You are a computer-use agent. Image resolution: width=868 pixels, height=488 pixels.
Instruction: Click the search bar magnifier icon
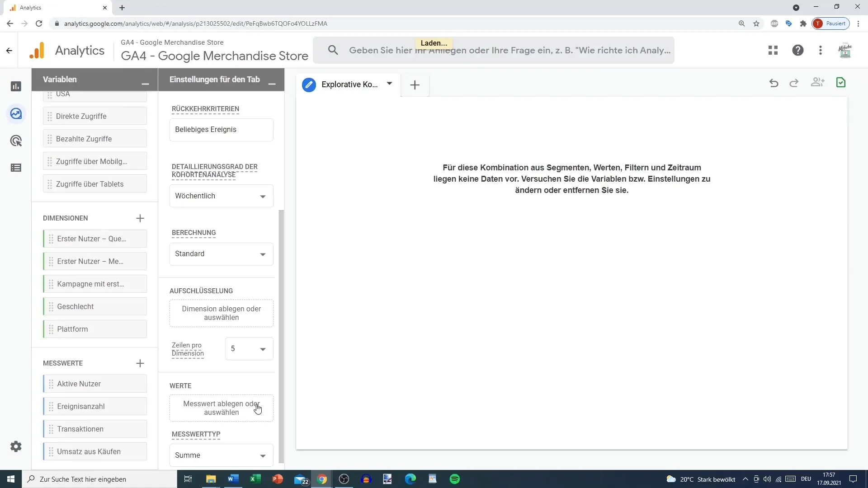pos(333,50)
